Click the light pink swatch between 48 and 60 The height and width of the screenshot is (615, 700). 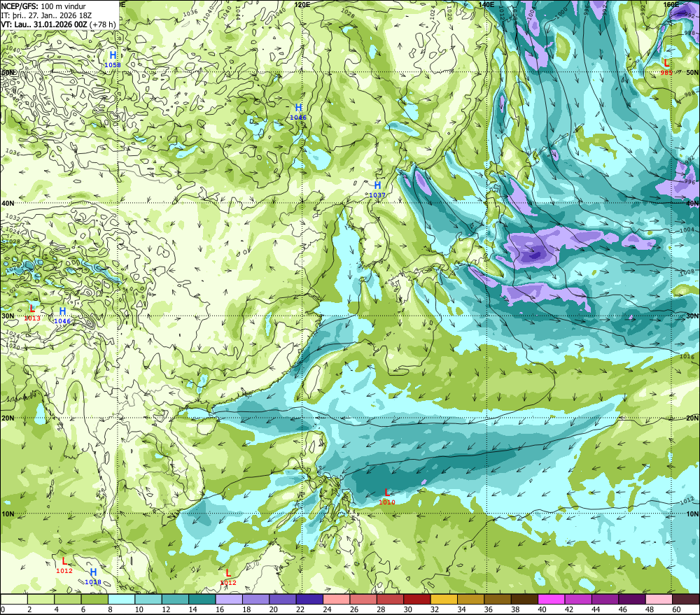pyautogui.click(x=659, y=599)
